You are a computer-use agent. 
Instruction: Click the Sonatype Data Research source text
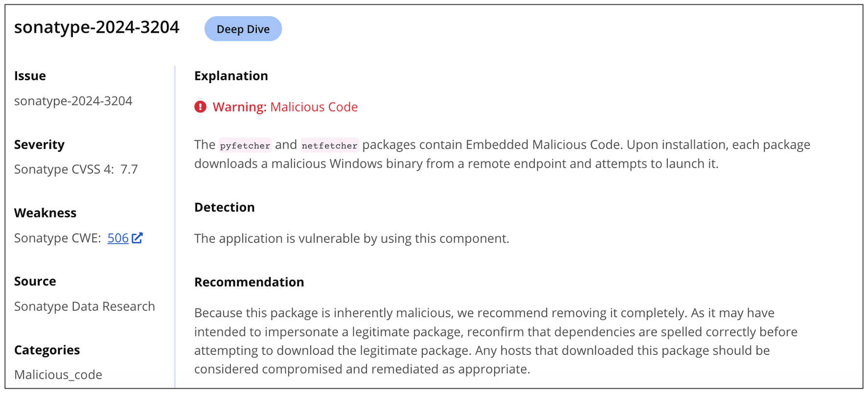pos(84,306)
